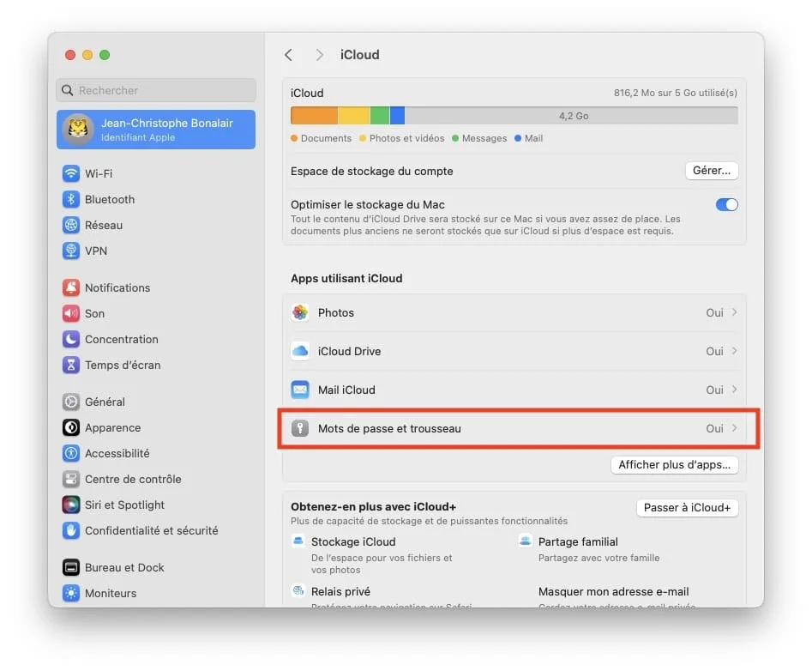Click the Siri et Spotlight icon
This screenshot has width=812, height=671.
(71, 505)
